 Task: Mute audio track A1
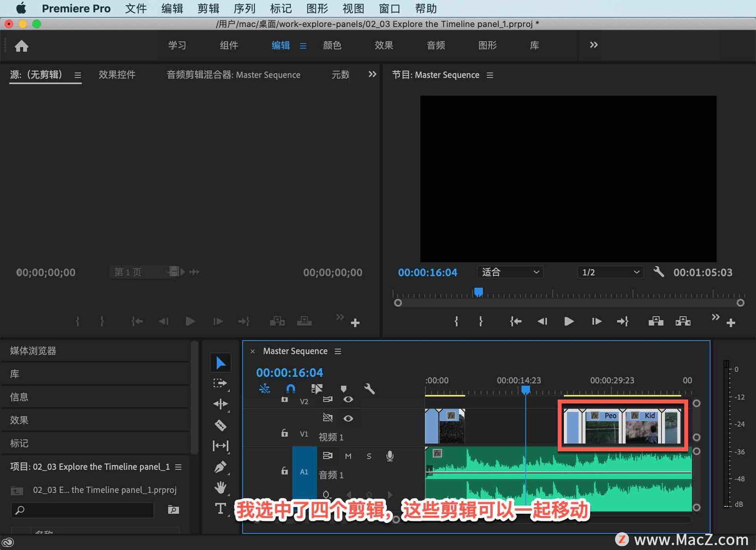[348, 456]
